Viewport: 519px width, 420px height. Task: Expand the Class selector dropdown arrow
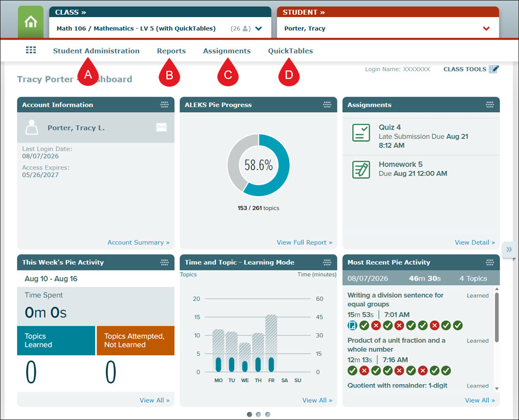point(259,29)
